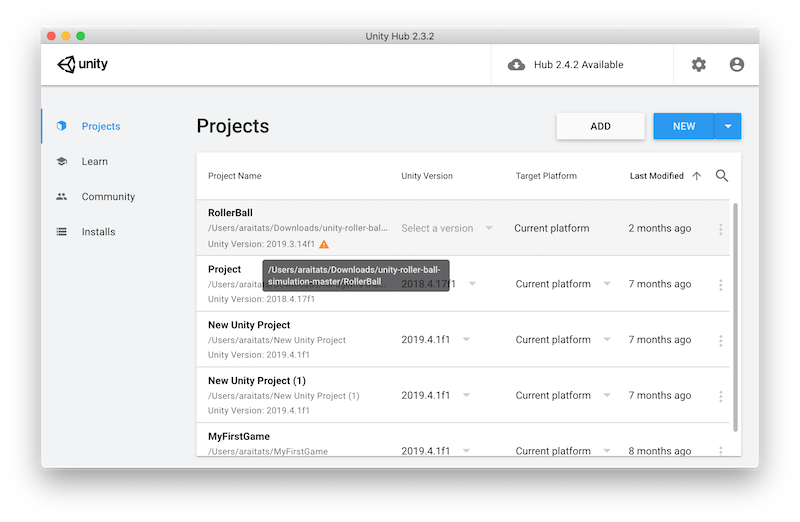Click the project list vertical scrollbar

coord(735,317)
